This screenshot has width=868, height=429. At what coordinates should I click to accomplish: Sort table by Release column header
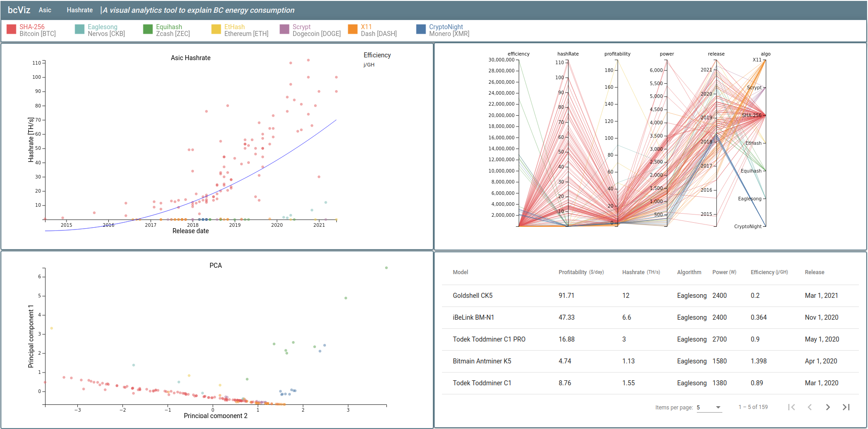[814, 272]
